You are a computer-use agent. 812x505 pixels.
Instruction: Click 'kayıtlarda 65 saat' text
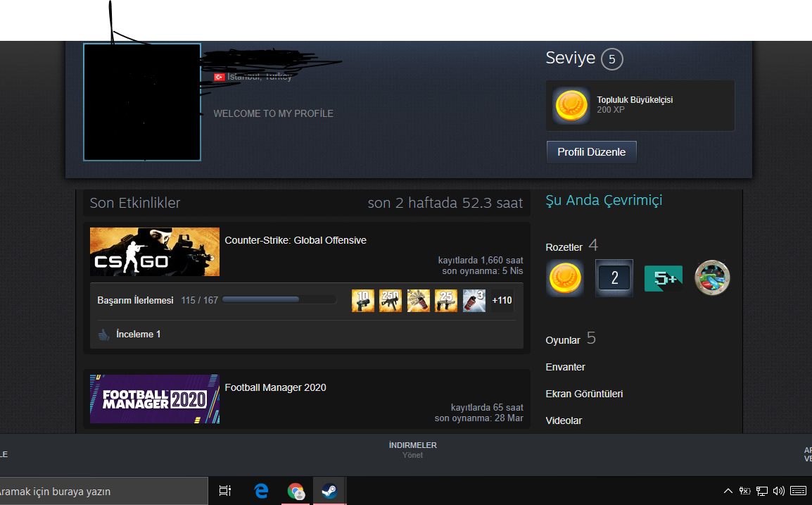point(487,408)
